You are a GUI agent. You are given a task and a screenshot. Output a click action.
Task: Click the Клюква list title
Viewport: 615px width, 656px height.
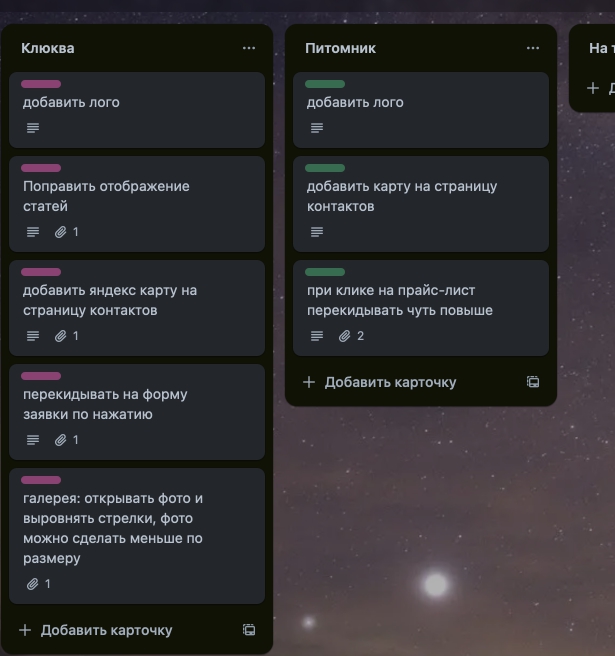(x=48, y=48)
